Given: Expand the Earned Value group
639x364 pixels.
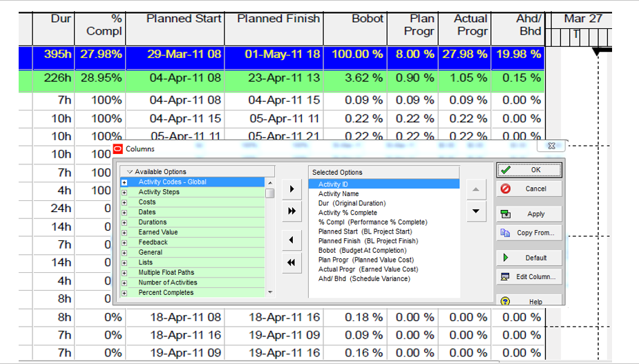Looking at the screenshot, I should pos(124,232).
